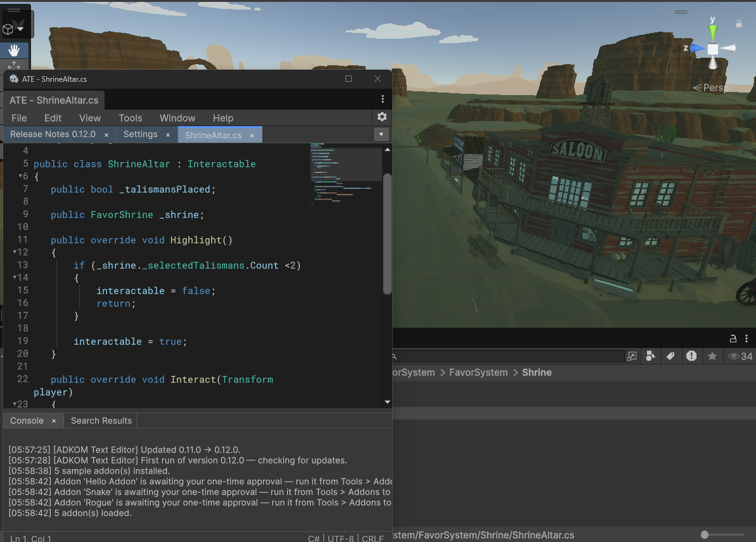The width and height of the screenshot is (756, 542).
Task: Switch to the Settings tab
Action: coord(140,134)
